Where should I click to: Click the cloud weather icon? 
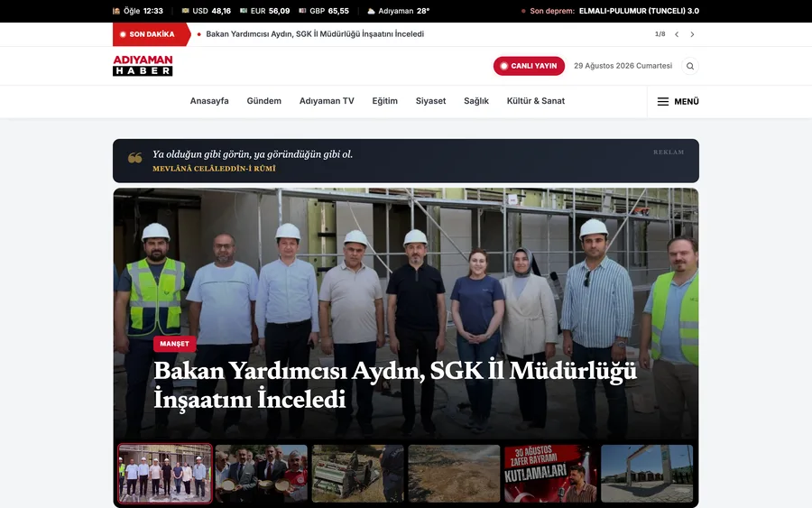[372, 11]
